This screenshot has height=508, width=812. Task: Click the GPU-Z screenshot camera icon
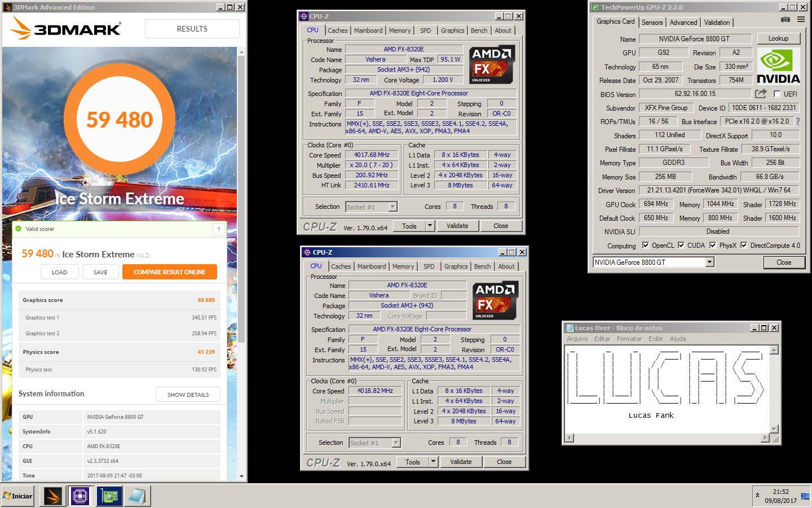click(785, 19)
